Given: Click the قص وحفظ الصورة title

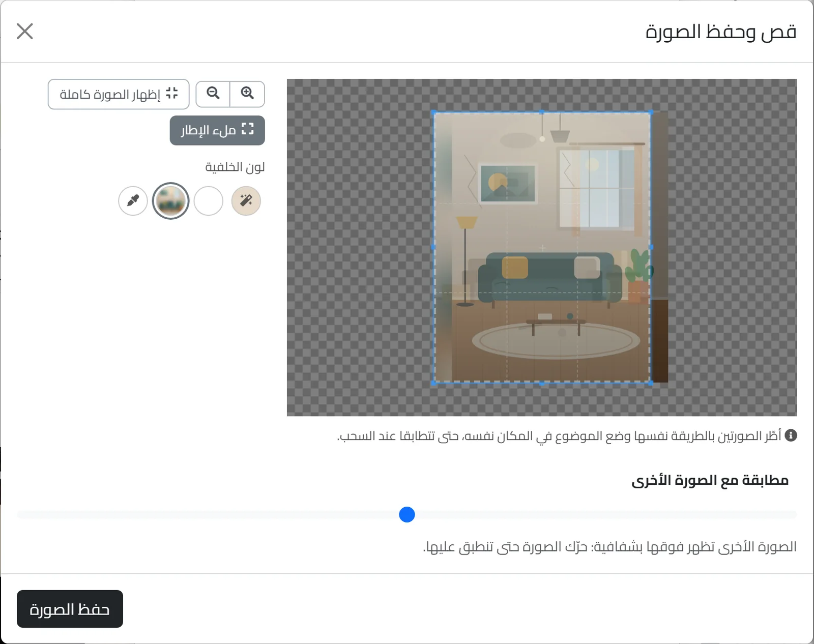Looking at the screenshot, I should [x=721, y=32].
